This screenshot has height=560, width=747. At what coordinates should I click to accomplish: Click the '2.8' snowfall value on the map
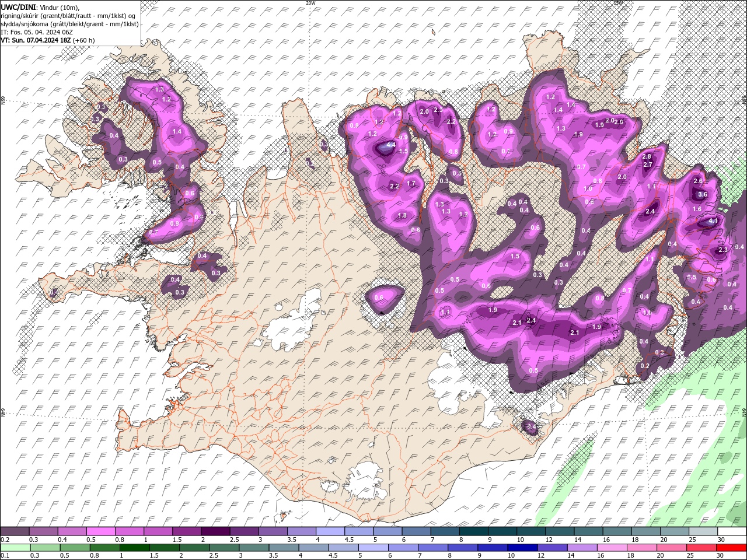(x=647, y=157)
